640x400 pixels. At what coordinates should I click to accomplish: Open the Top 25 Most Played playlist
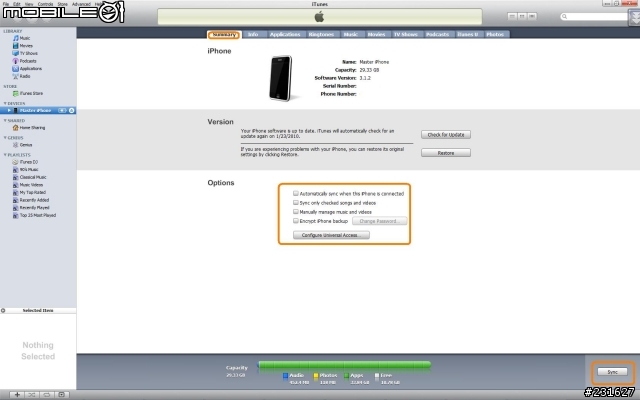[34, 215]
